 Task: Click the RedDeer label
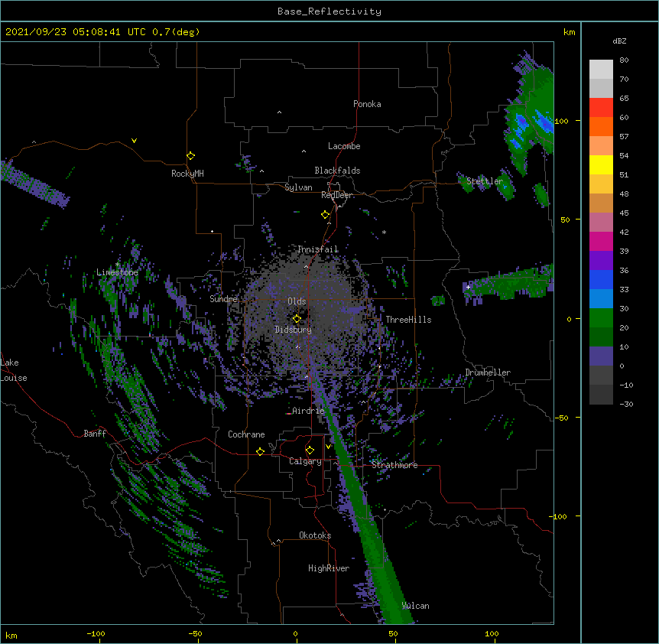(337, 195)
